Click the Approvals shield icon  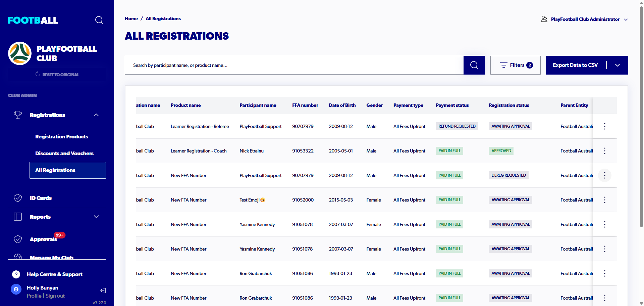click(18, 239)
